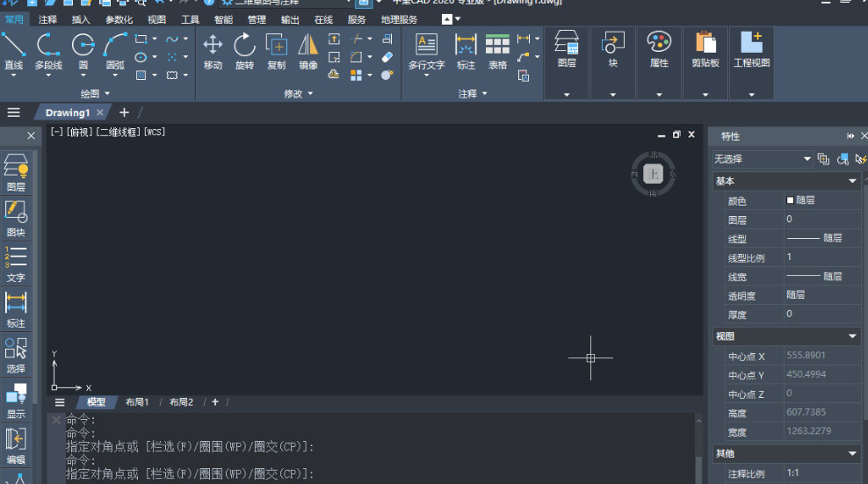Click the 线型比例 value field
Viewport: 868px width, 484px height.
click(x=822, y=257)
